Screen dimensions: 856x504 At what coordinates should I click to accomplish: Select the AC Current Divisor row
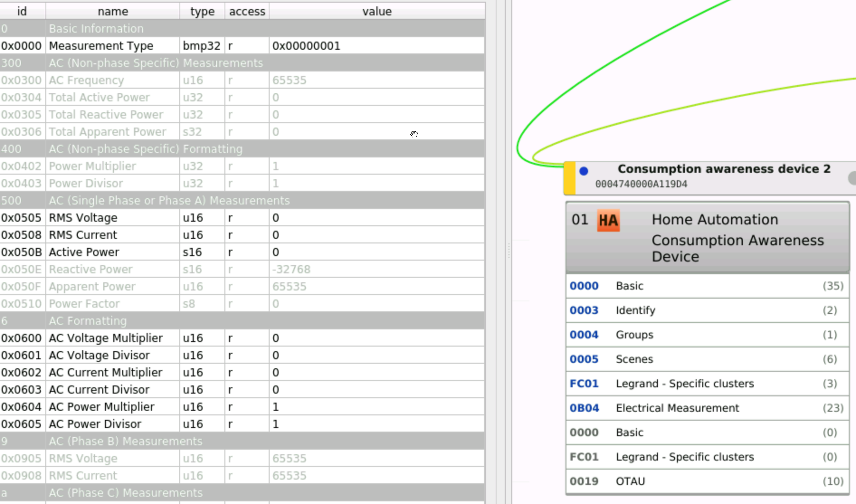point(243,390)
